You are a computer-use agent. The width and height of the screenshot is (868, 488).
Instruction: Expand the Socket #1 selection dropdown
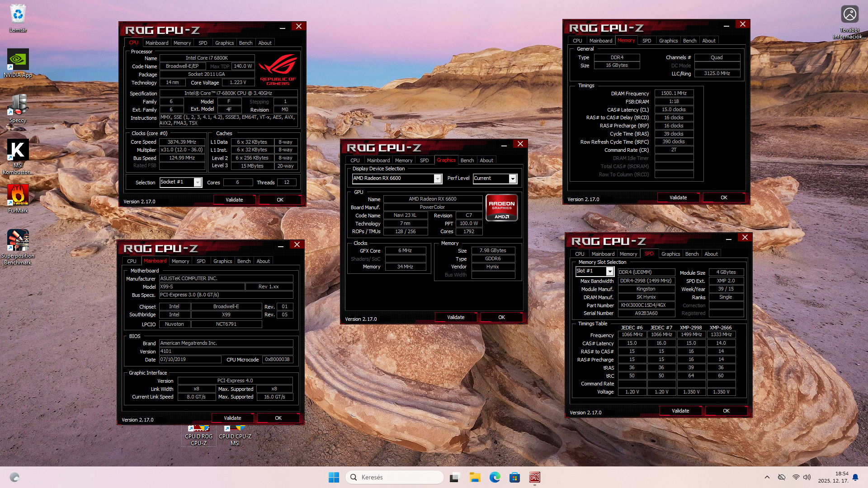pyautogui.click(x=198, y=182)
